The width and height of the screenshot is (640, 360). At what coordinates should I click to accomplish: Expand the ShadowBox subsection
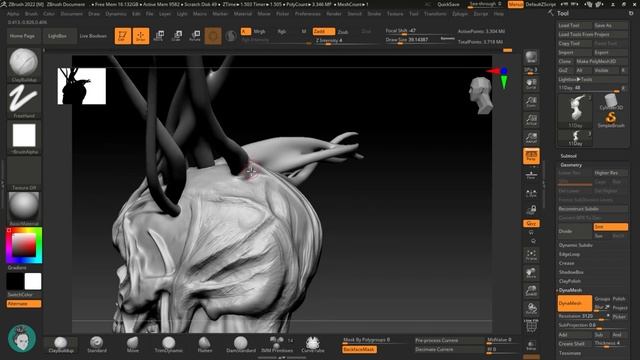click(571, 272)
